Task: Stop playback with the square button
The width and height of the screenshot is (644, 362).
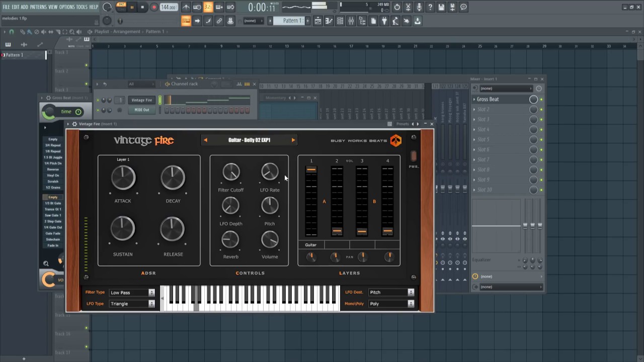Action: 142,7
